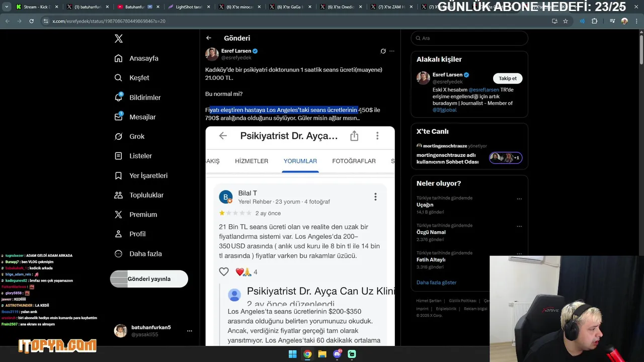Open the Fatih Altaylı trending topic
Viewport: 644px width, 362px height.
tap(431, 260)
